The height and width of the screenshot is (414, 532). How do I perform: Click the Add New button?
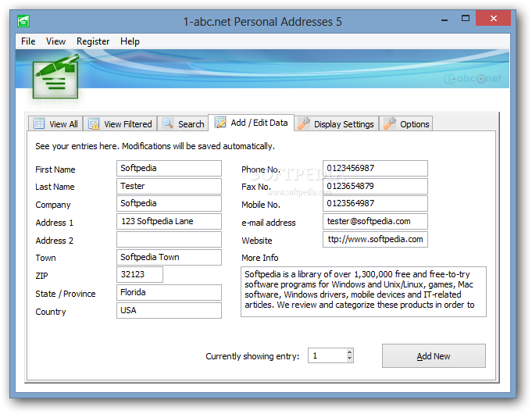pos(434,356)
